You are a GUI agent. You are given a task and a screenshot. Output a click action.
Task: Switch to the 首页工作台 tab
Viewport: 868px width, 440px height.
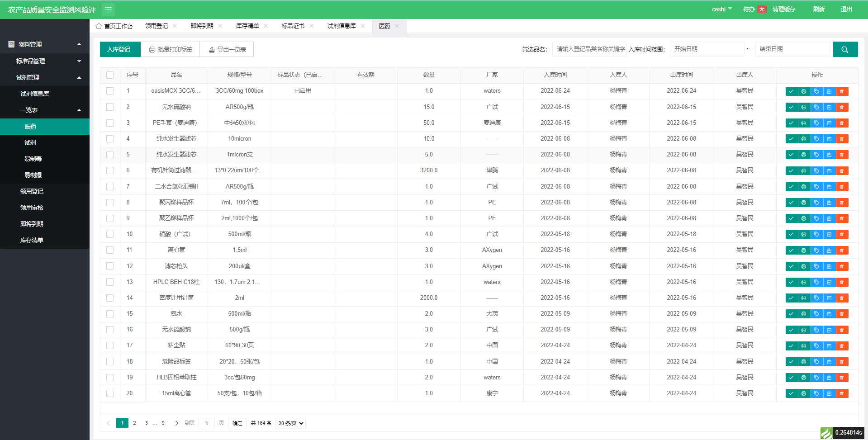tap(114, 26)
